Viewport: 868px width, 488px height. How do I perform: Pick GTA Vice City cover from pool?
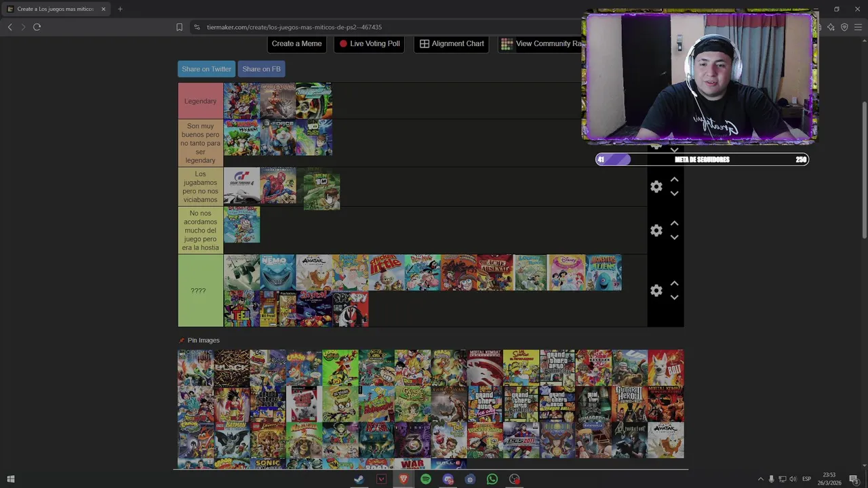[x=485, y=404]
